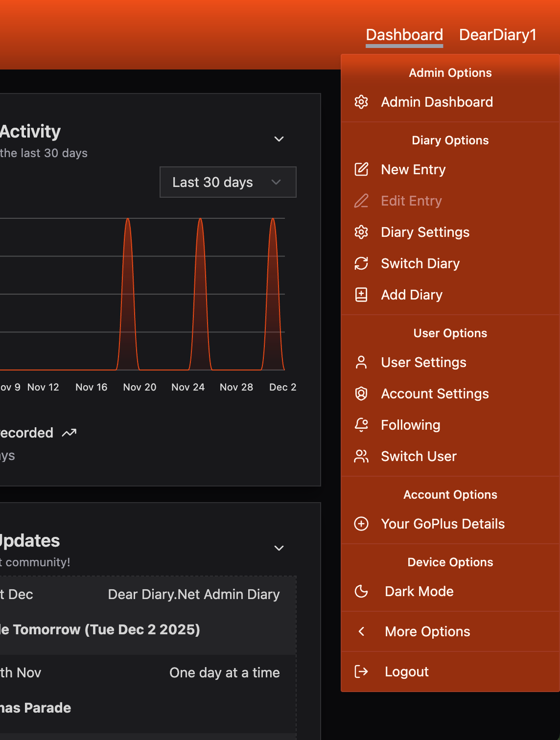This screenshot has height=740, width=560.
Task: Collapse the Updates card chevron
Action: [279, 548]
